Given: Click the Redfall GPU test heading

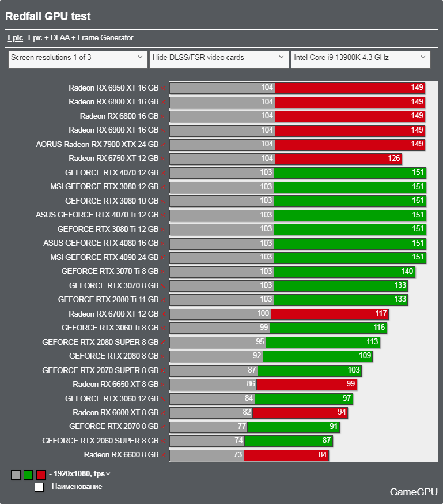Looking at the screenshot, I should (x=48, y=16).
